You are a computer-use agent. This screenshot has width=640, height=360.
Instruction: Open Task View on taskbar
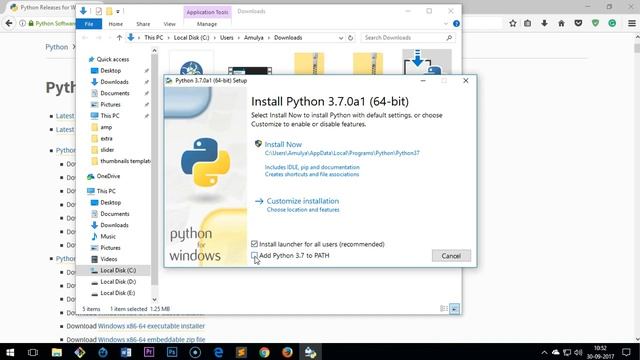pyautogui.click(x=33, y=352)
